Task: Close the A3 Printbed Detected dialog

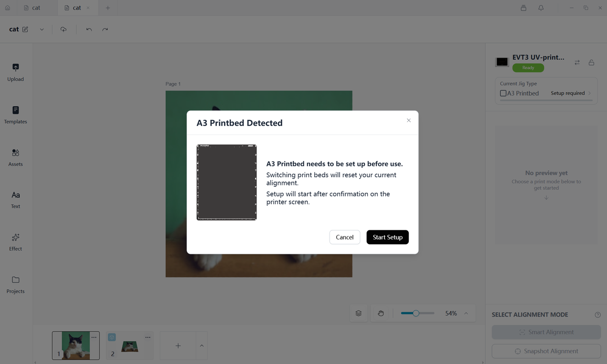Action: (x=409, y=120)
